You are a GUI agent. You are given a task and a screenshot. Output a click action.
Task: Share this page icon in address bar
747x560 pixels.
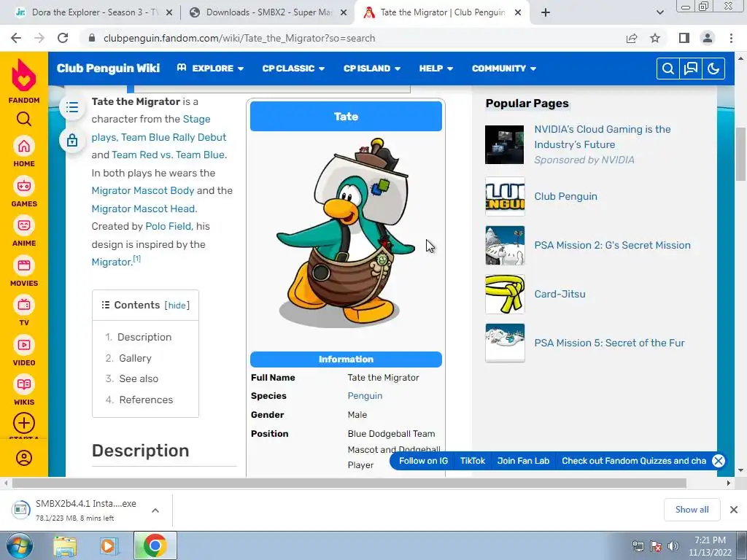pyautogui.click(x=632, y=38)
